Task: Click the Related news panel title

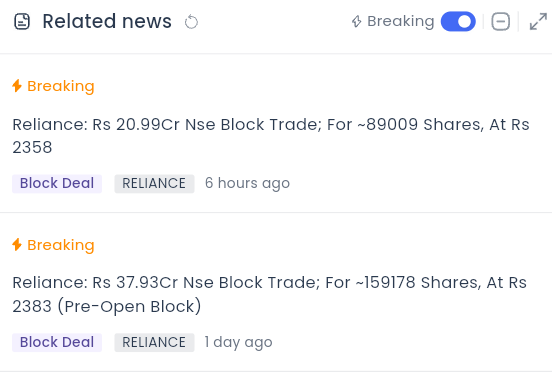Action: point(107,21)
